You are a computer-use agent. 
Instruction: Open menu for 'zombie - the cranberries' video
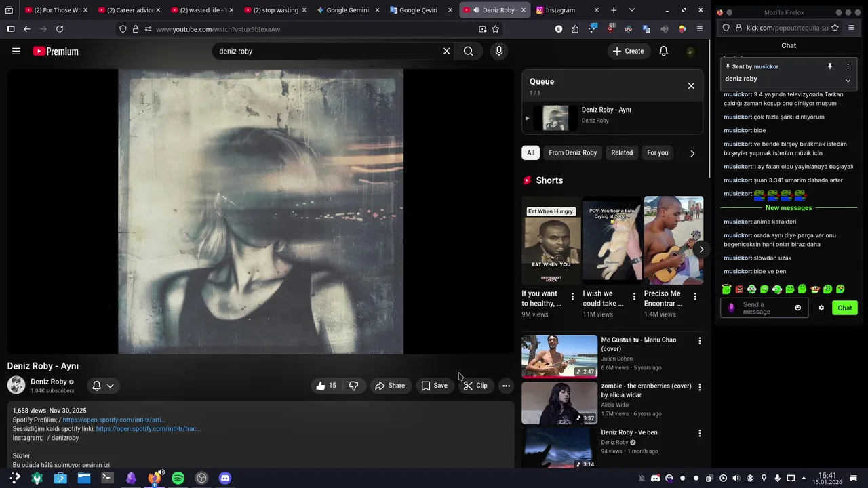[x=700, y=387]
